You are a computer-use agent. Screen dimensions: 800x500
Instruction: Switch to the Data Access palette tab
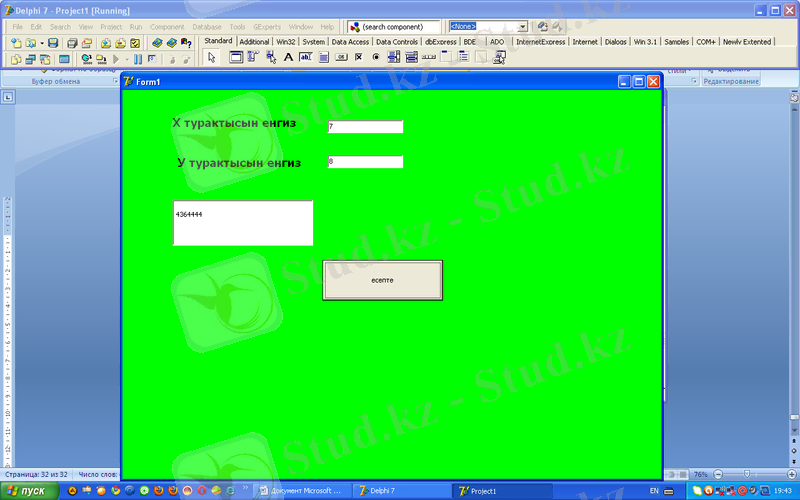(350, 42)
